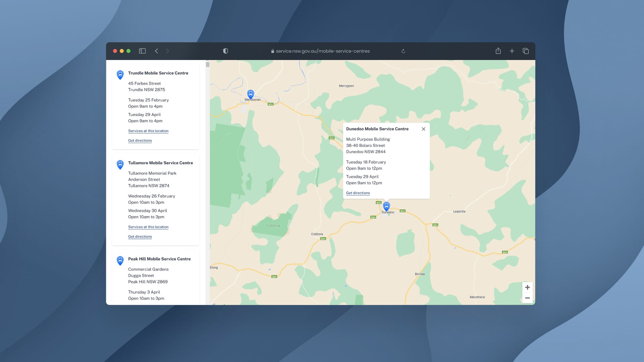
Task: Click the address bar URL field
Action: tap(322, 51)
